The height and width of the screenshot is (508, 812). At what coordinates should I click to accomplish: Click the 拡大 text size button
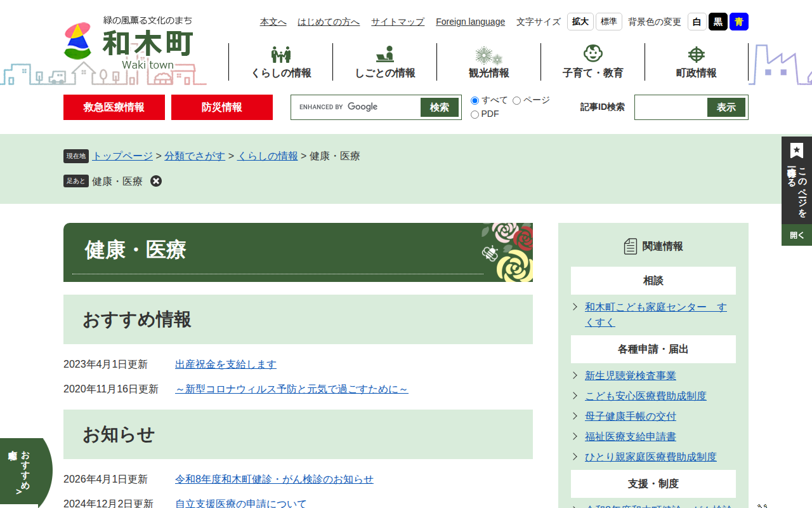point(580,22)
